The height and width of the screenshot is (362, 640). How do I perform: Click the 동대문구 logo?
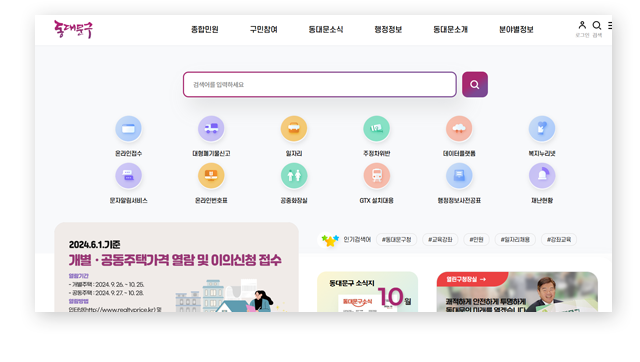(73, 29)
